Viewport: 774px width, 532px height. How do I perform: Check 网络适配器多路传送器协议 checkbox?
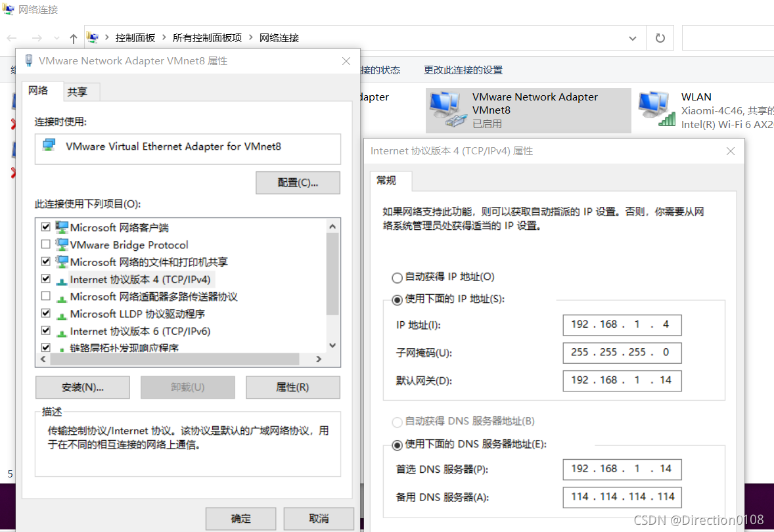(x=46, y=296)
